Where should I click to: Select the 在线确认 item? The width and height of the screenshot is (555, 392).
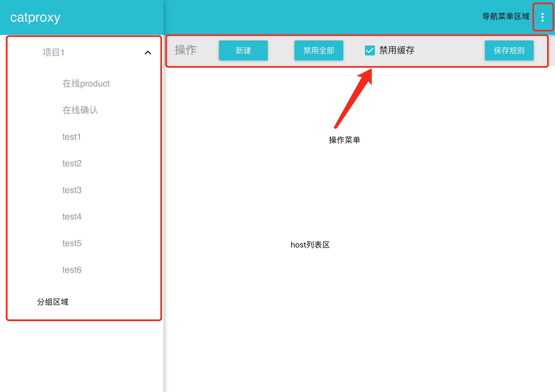tap(80, 110)
